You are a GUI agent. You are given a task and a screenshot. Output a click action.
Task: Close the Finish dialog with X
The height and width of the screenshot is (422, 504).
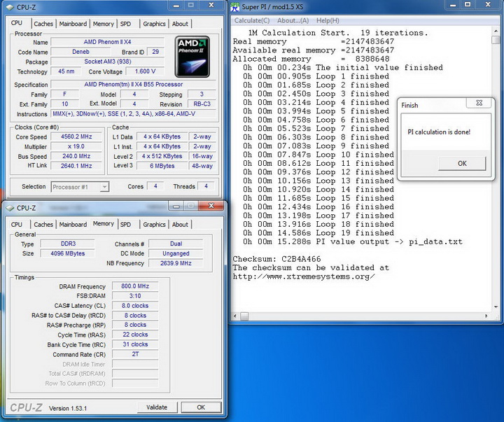tap(479, 103)
